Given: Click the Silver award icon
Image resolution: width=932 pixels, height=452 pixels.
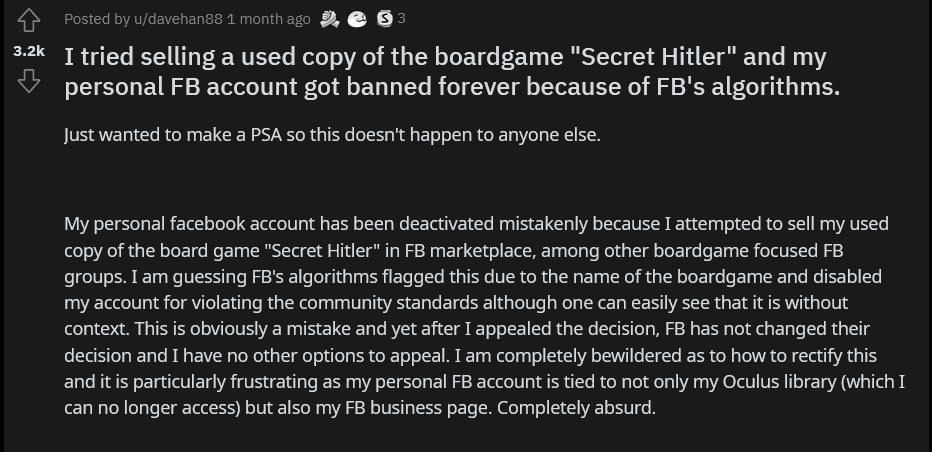Looking at the screenshot, I should pos(385,19).
